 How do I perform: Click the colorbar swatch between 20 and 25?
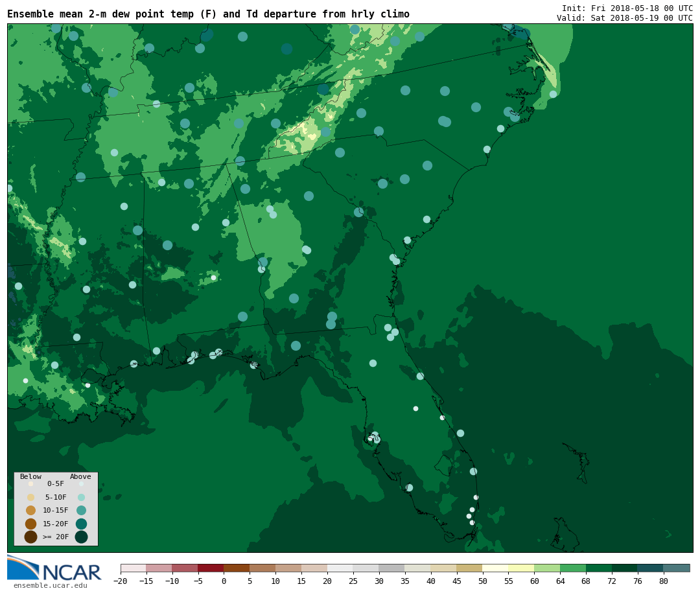coord(341,568)
